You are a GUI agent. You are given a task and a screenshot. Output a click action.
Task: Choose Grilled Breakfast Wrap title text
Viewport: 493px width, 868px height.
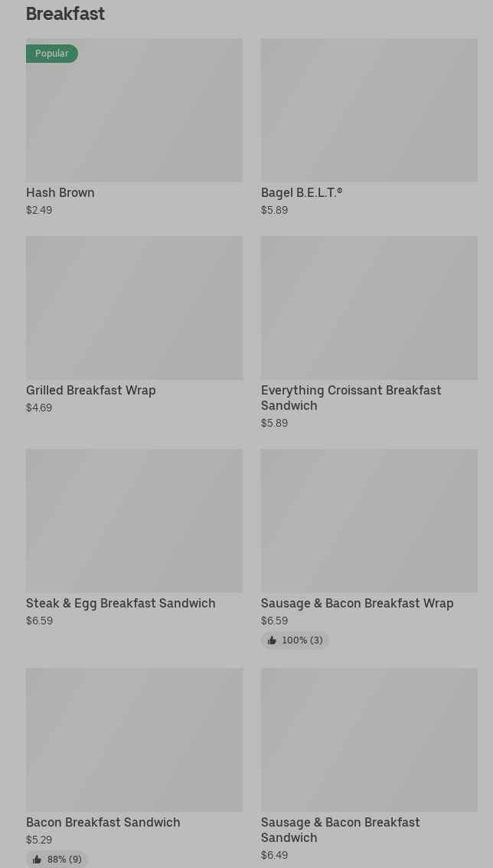[91, 390]
